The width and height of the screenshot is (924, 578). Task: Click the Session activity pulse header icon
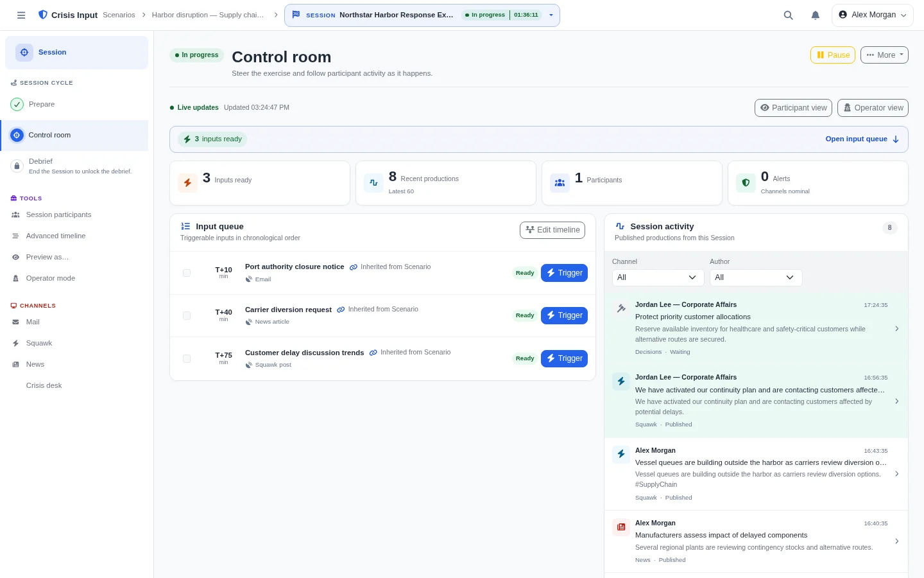620,227
